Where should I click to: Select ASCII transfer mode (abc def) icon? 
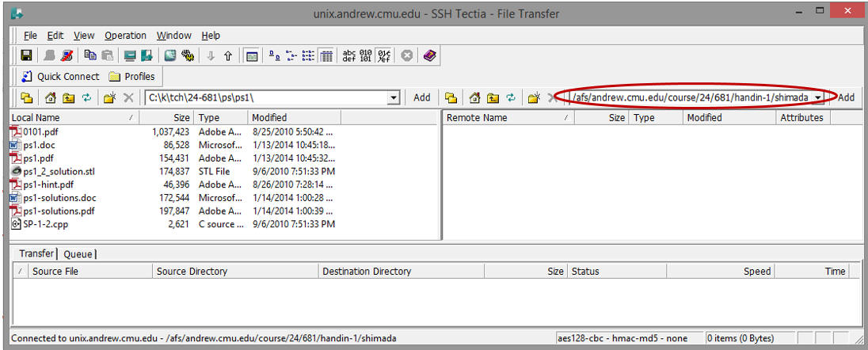tap(349, 55)
